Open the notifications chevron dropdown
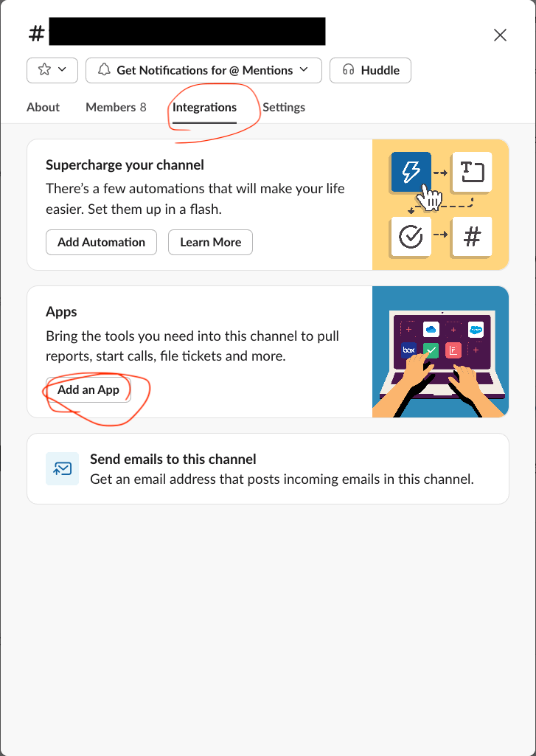The height and width of the screenshot is (756, 536). 304,70
